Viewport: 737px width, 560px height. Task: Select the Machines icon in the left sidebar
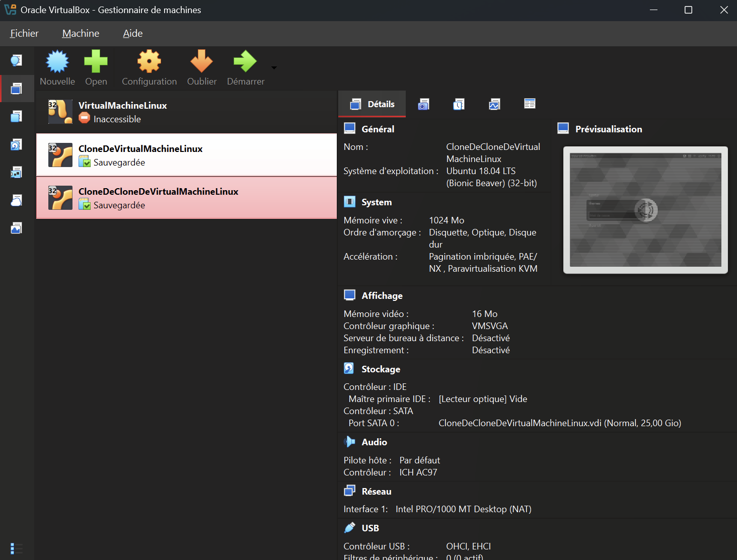[x=17, y=89]
